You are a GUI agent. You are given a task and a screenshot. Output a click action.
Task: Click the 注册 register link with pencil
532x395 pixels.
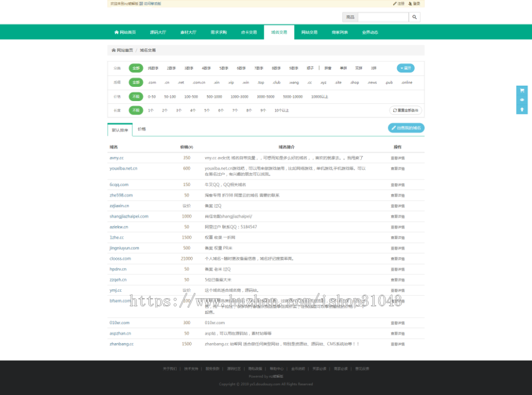tap(398, 4)
